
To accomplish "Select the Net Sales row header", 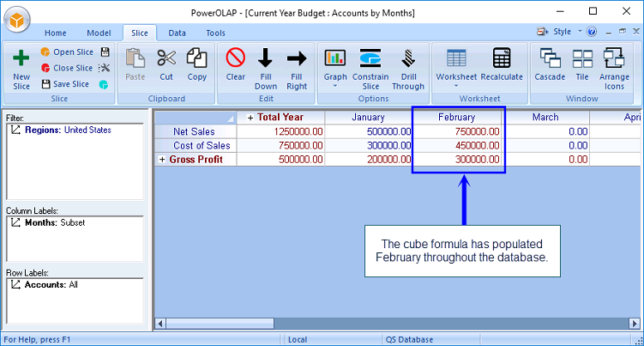I will [x=196, y=131].
